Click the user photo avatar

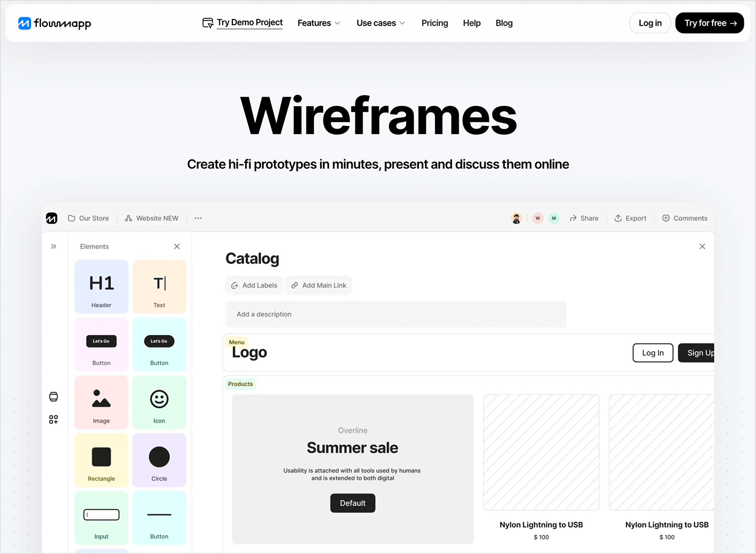pos(516,218)
